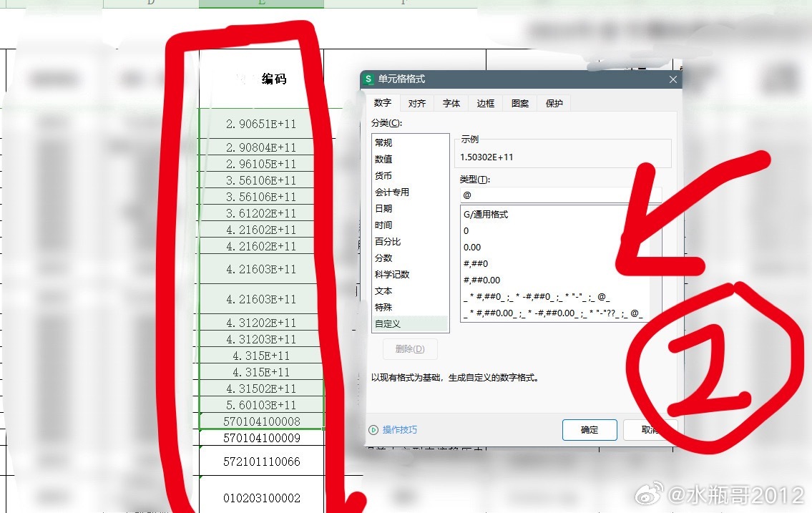812x513 pixels.
Task: Choose 特殊 category
Action: [410, 308]
